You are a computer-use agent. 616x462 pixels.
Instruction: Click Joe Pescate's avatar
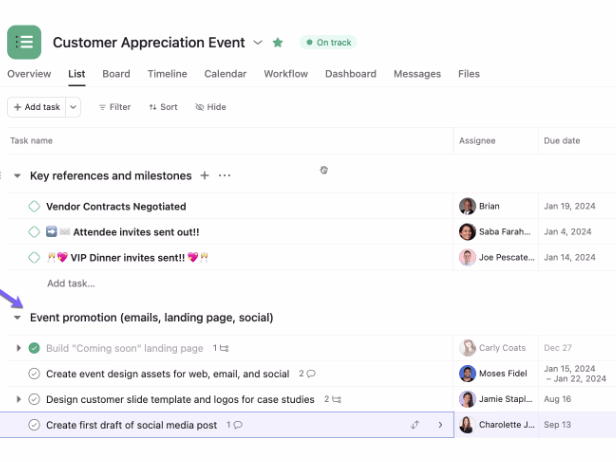[x=468, y=258]
